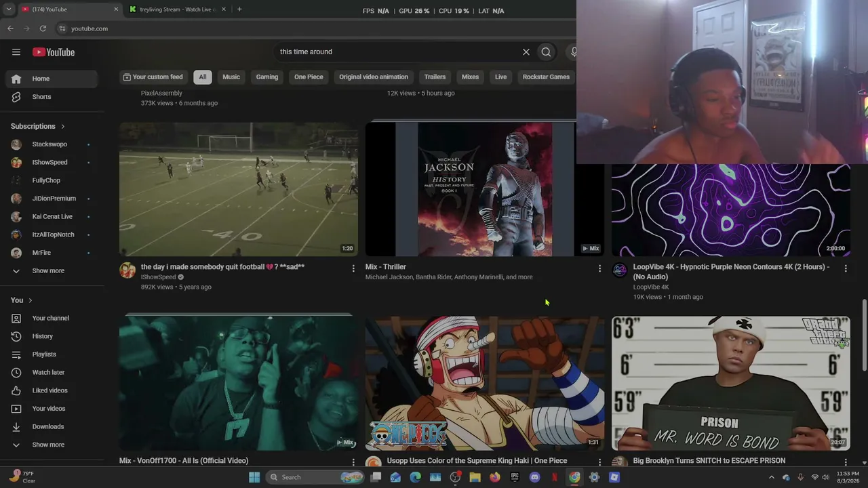
Task: Select Original video animation chip
Action: [374, 77]
